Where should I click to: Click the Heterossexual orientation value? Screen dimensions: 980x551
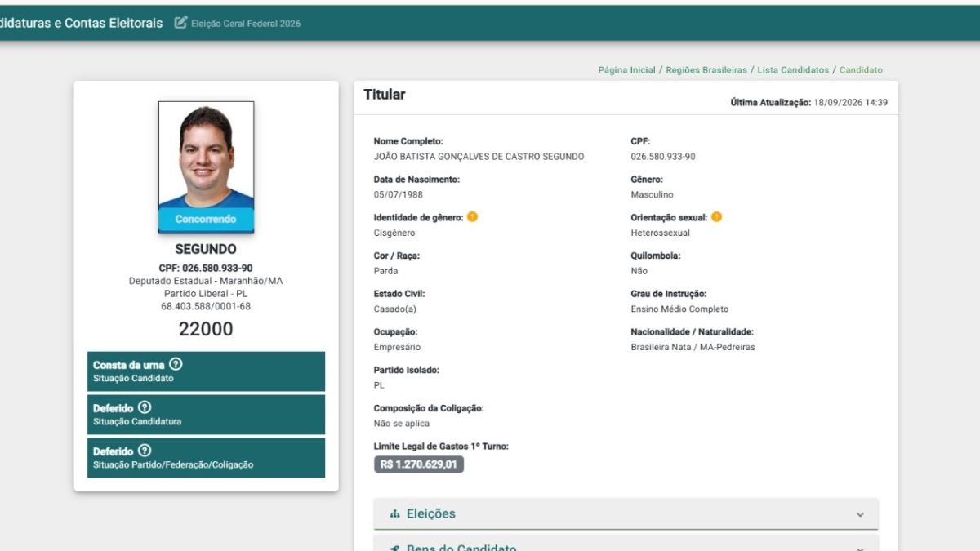[x=660, y=233]
